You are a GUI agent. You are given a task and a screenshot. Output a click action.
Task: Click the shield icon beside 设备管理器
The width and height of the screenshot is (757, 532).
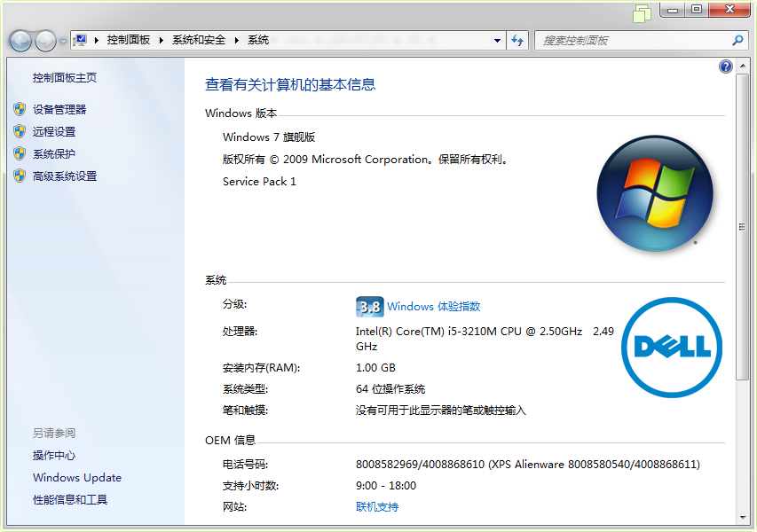click(20, 109)
